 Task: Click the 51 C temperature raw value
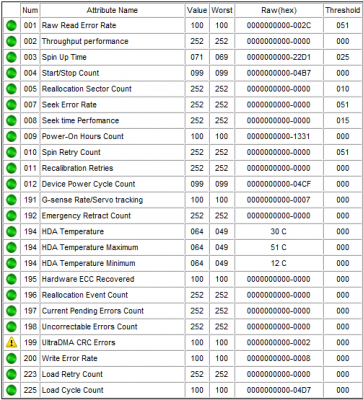click(x=278, y=247)
